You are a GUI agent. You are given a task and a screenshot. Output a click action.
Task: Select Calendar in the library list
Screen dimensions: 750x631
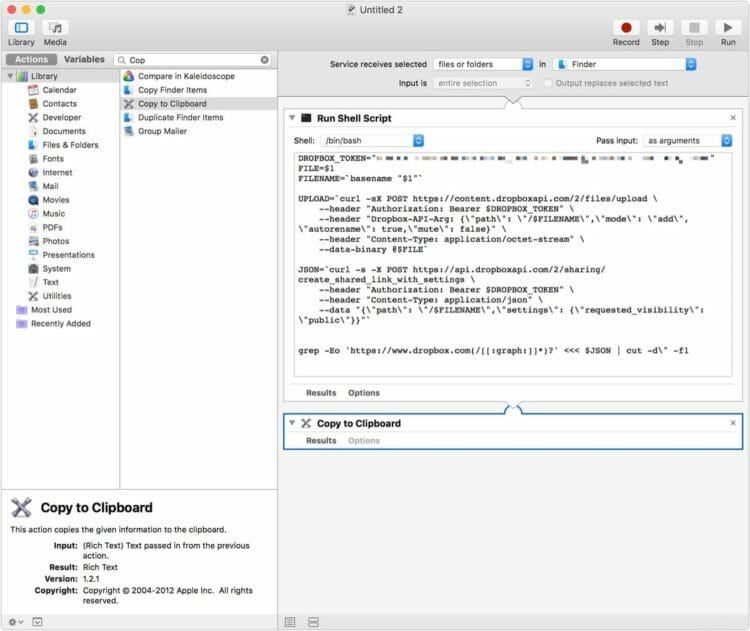(59, 90)
